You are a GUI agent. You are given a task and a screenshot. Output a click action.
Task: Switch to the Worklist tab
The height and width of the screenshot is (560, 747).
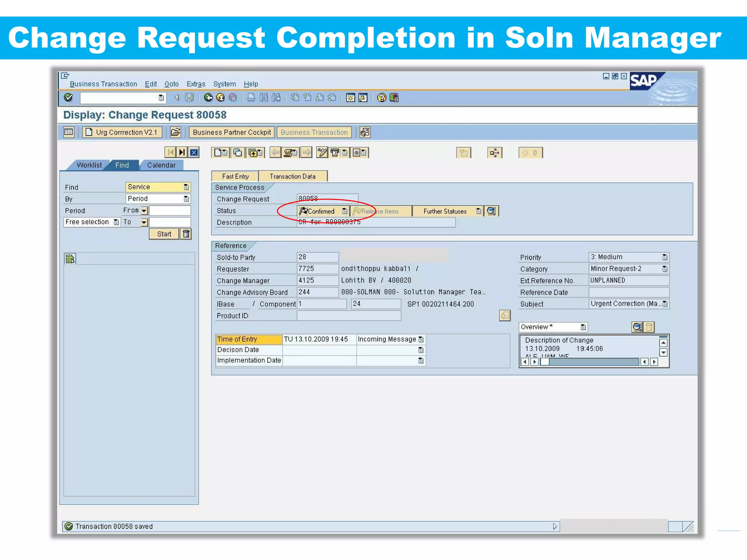(89, 165)
